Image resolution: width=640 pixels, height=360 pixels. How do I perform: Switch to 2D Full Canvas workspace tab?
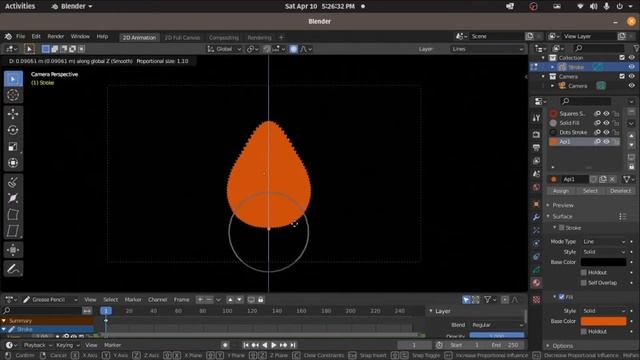[x=182, y=38]
